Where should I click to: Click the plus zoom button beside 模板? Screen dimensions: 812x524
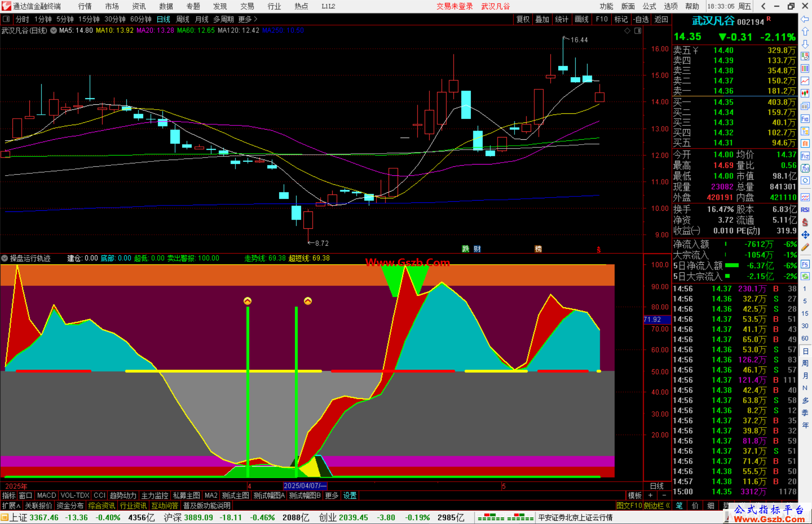click(x=650, y=495)
